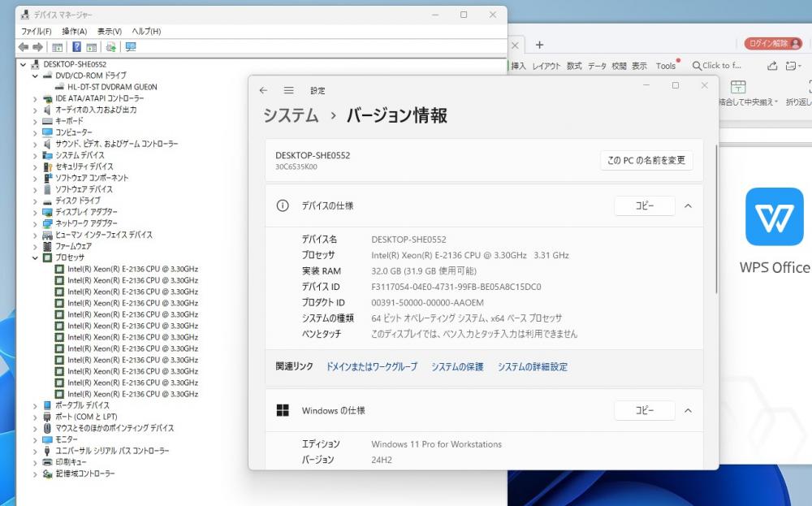
Task: Toggle the console tree view toolbar icon
Action: (57, 47)
